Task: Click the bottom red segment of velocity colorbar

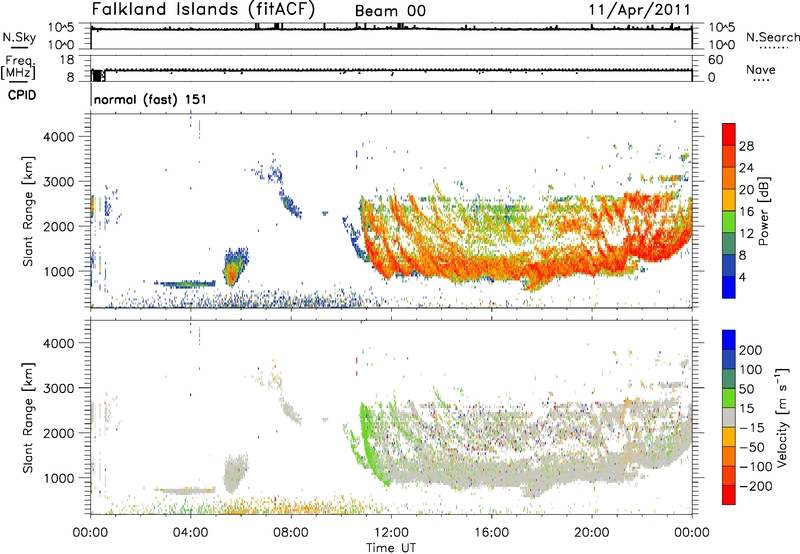Action: point(729,495)
